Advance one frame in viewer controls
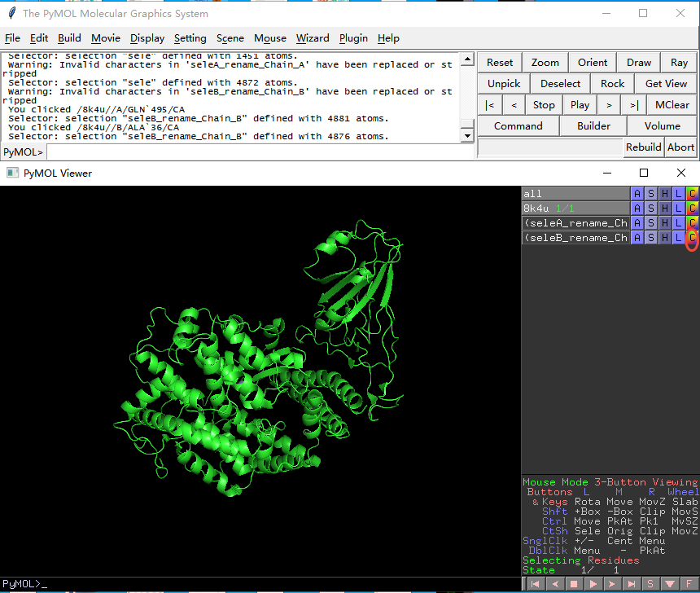 [x=611, y=584]
